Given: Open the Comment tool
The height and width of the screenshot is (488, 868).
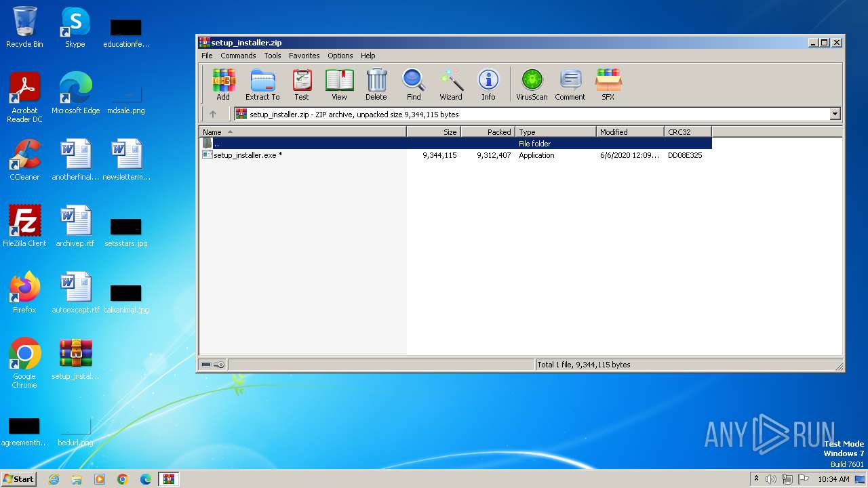Looking at the screenshot, I should click(570, 85).
